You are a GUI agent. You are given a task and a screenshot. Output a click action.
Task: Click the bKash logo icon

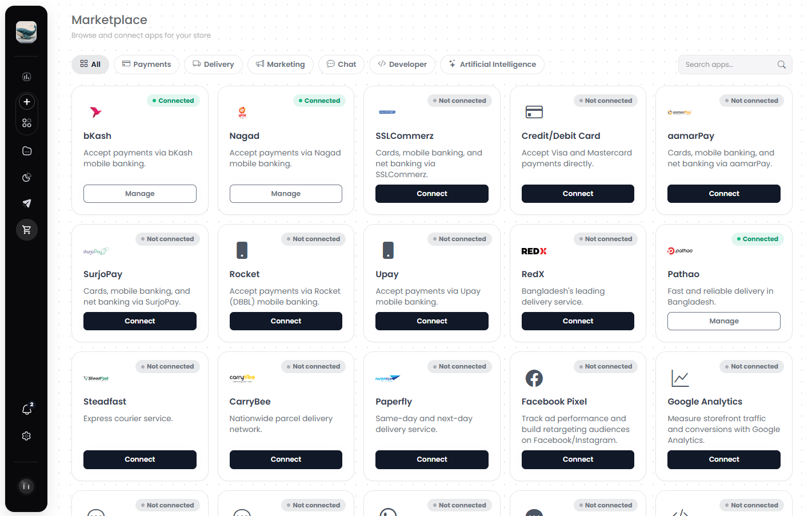click(x=96, y=112)
